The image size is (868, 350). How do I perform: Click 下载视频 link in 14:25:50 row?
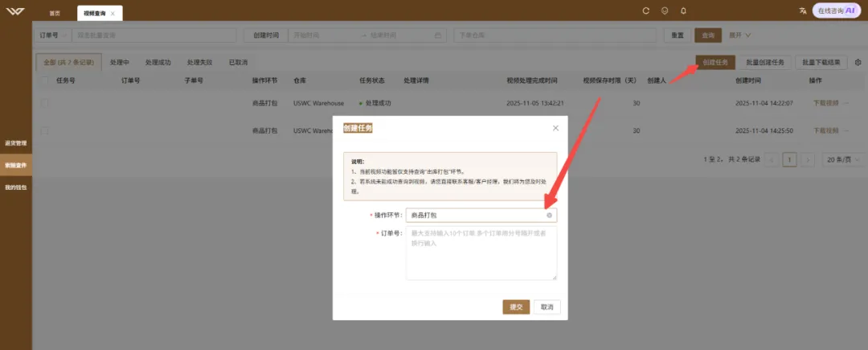825,130
